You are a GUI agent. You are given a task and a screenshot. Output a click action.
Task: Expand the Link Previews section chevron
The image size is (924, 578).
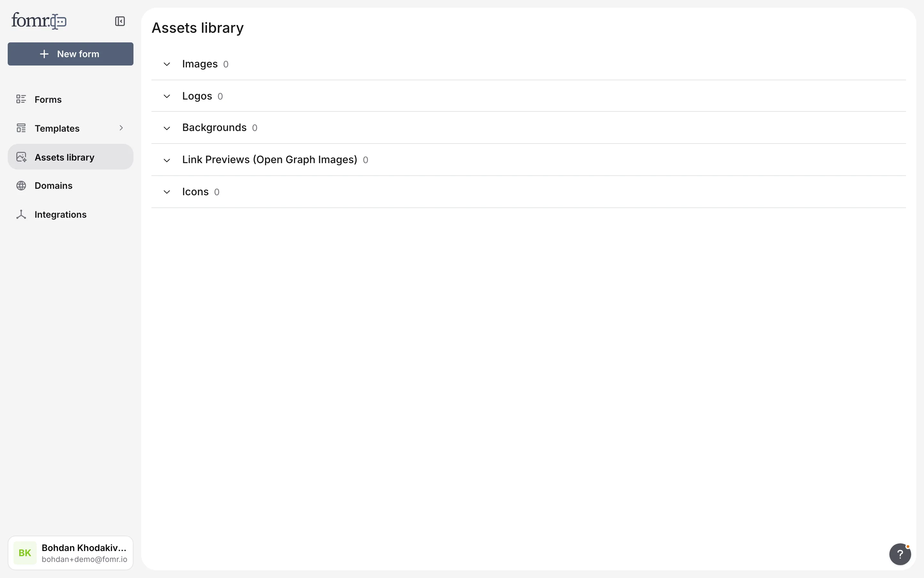(167, 160)
